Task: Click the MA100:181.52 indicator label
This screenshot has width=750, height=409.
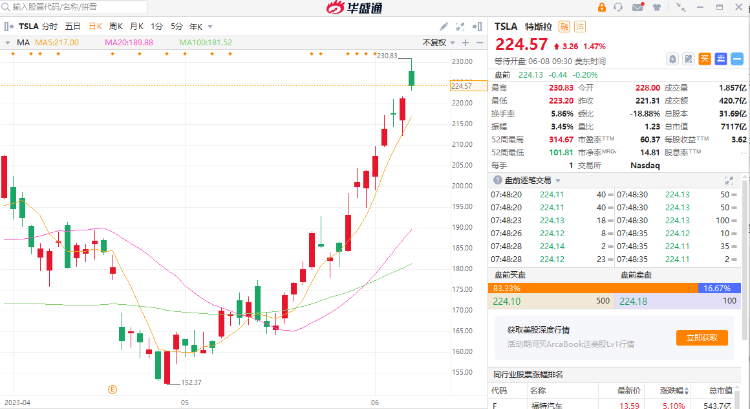Action: click(x=206, y=43)
